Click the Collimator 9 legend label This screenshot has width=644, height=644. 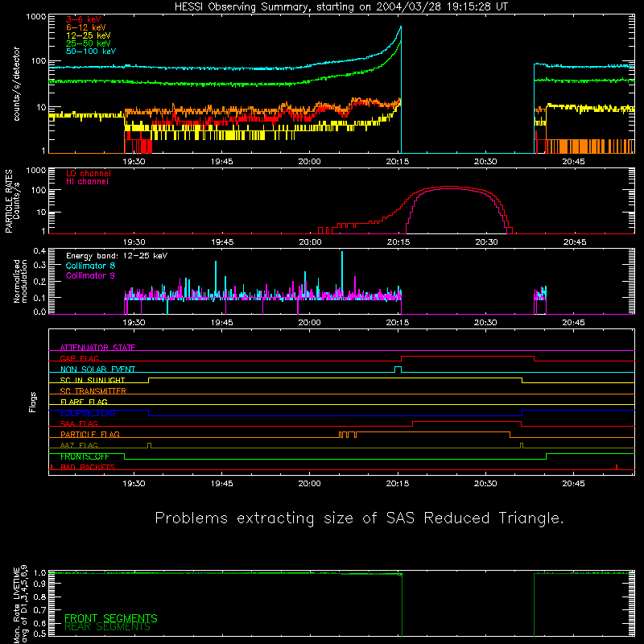pyautogui.click(x=90, y=275)
